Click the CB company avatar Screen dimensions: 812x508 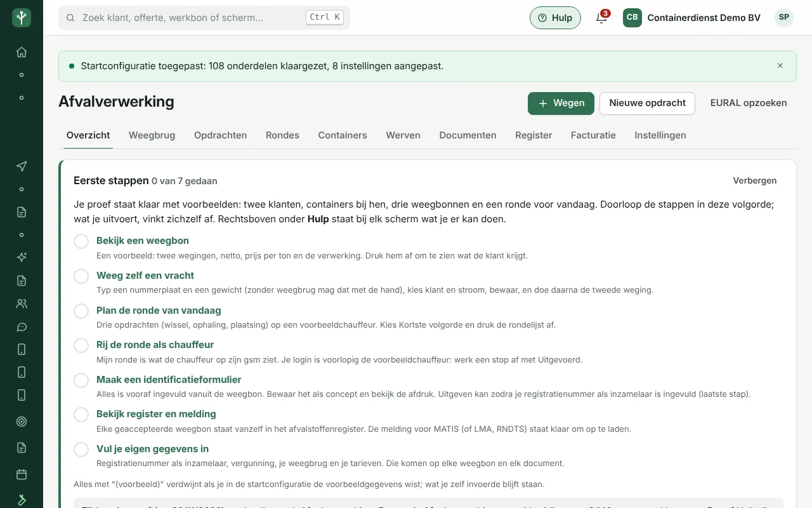(632, 18)
